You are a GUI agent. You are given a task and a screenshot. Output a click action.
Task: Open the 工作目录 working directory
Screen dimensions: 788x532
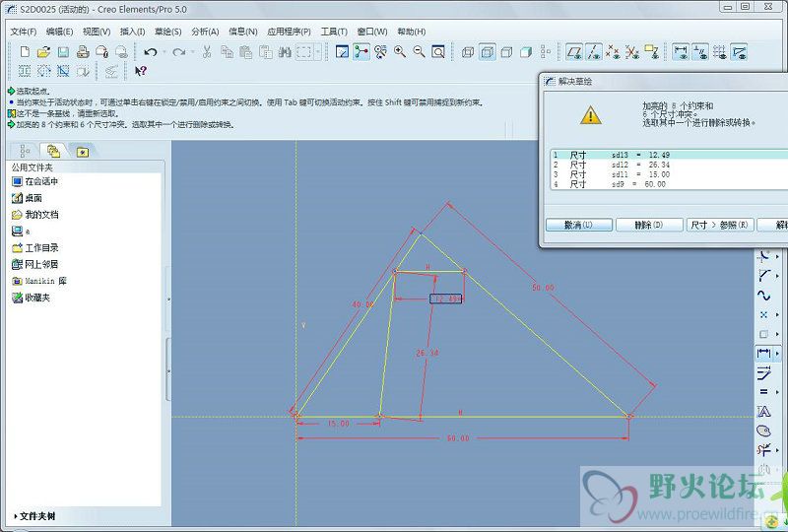click(x=35, y=248)
